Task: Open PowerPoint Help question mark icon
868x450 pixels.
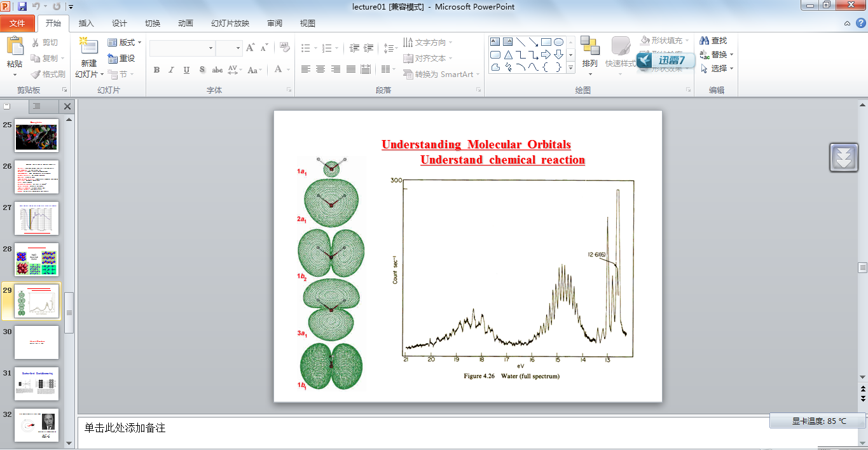Action: [860, 24]
